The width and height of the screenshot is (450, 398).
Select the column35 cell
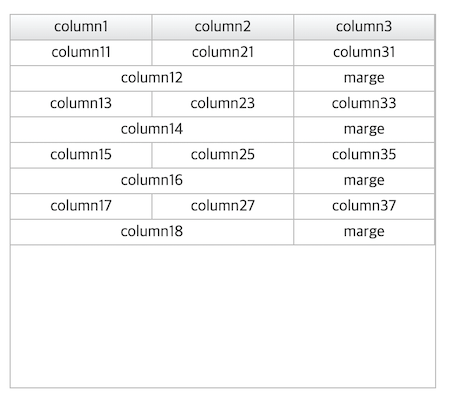pos(364,155)
